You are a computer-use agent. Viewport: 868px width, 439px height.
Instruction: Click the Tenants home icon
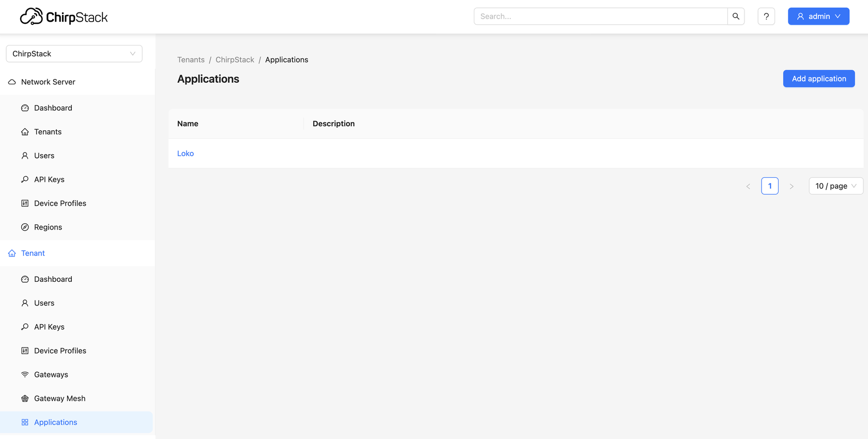coord(25,132)
